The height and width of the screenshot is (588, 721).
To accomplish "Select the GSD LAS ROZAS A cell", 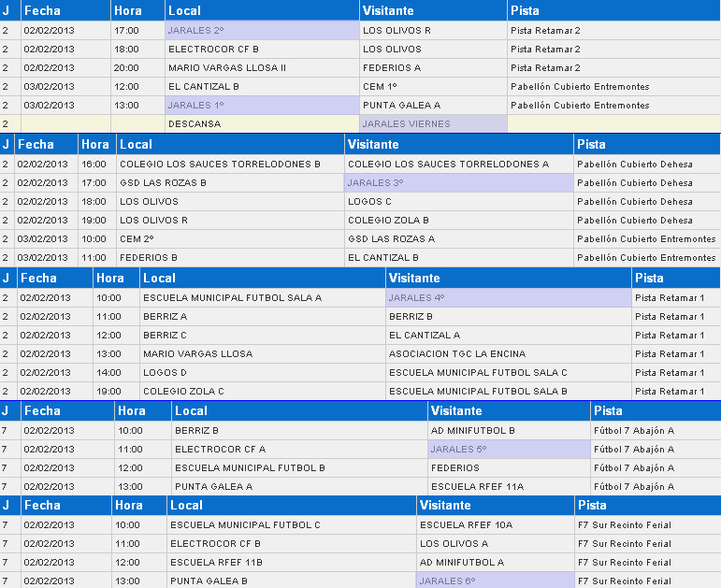I will [459, 239].
